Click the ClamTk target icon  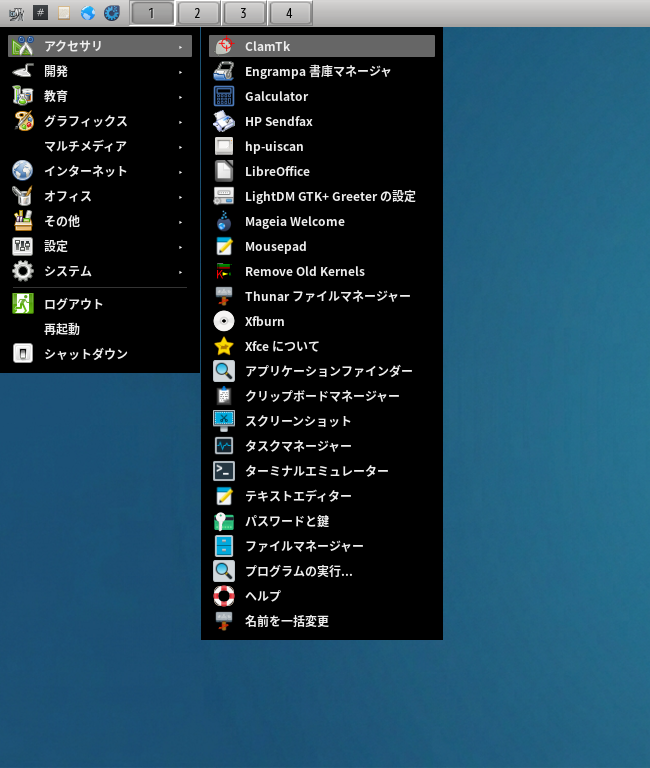click(224, 46)
